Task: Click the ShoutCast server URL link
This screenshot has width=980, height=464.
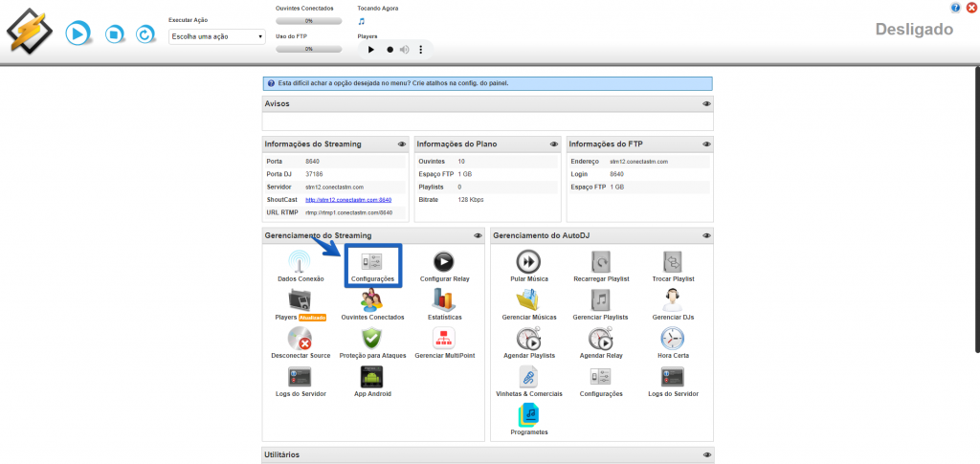Action: tap(348, 199)
